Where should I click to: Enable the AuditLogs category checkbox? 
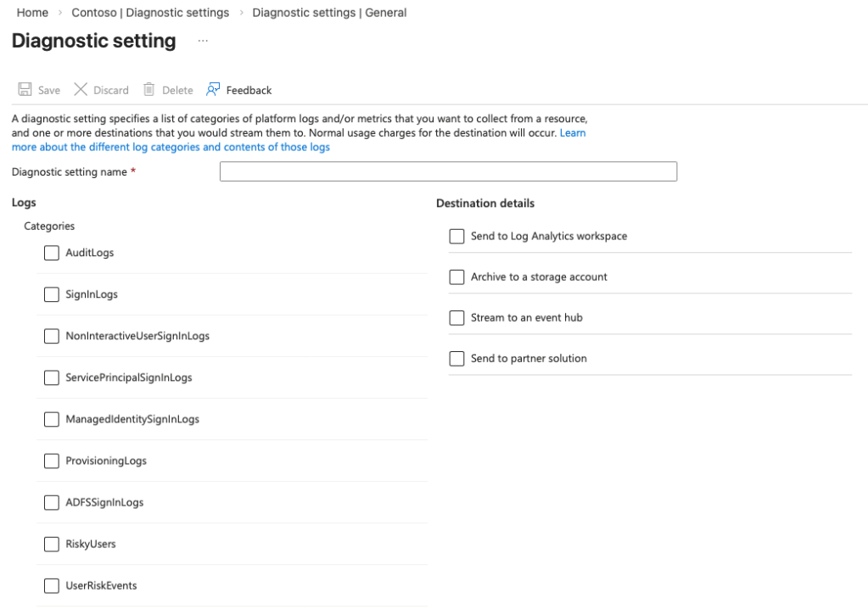click(52, 253)
